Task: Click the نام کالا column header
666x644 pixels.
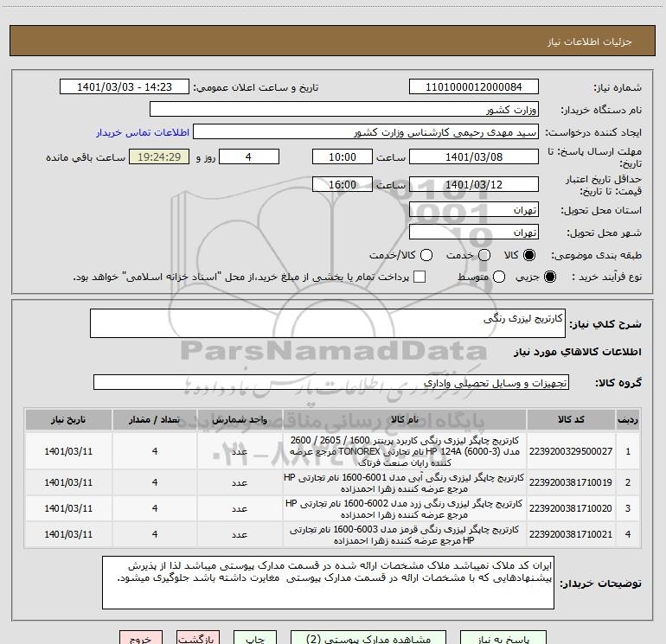Action: [405, 419]
